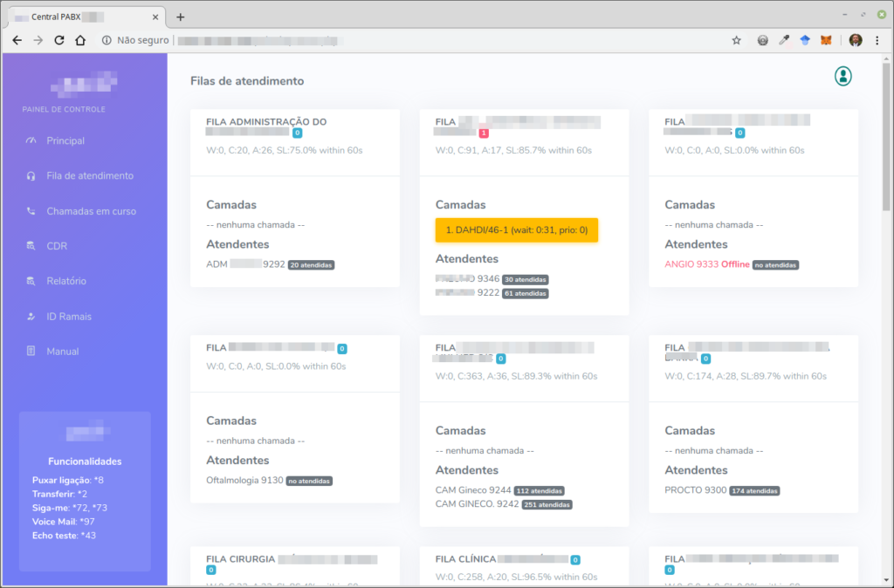Click the ID Ramais user icon
The image size is (894, 588).
[x=31, y=317]
